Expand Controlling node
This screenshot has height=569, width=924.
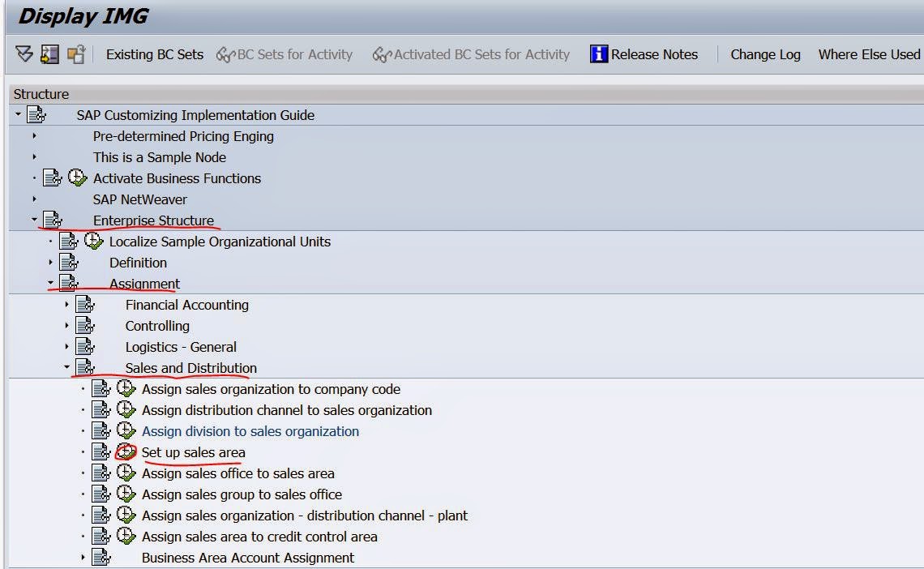(66, 325)
